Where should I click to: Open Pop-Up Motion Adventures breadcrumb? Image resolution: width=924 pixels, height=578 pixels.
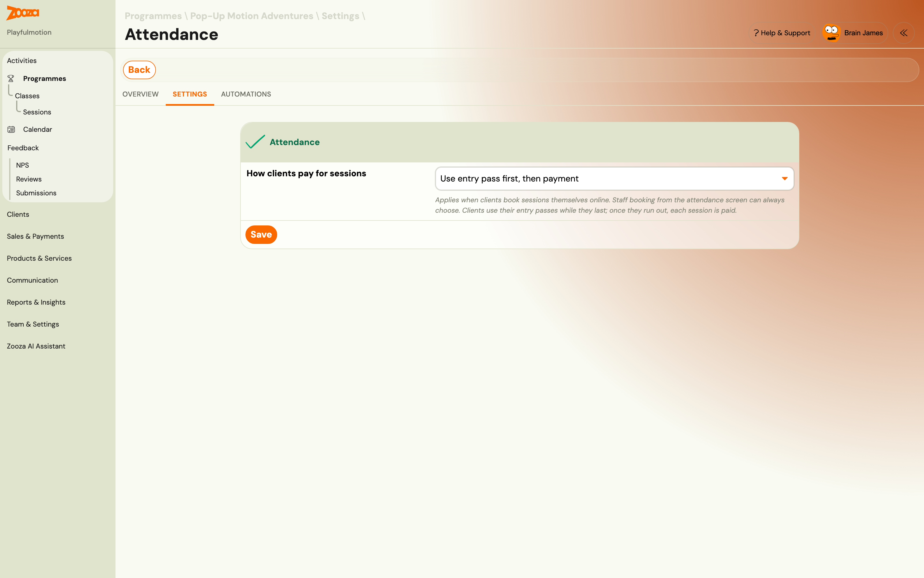[252, 16]
